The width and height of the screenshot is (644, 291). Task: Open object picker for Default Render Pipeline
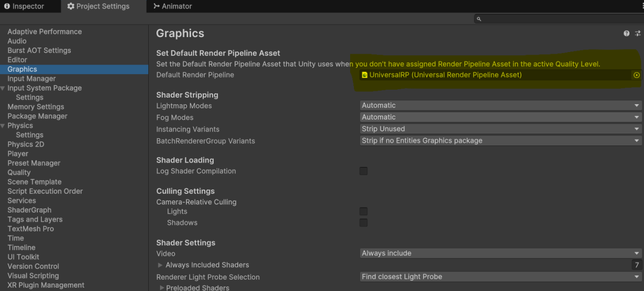[636, 75]
